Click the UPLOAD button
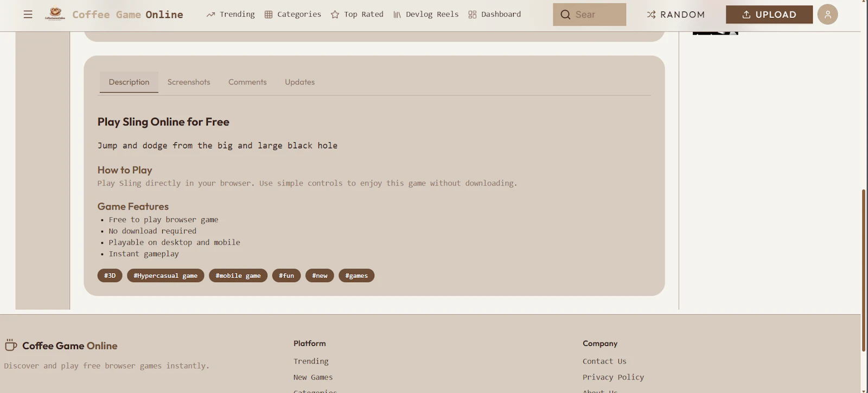 point(769,15)
